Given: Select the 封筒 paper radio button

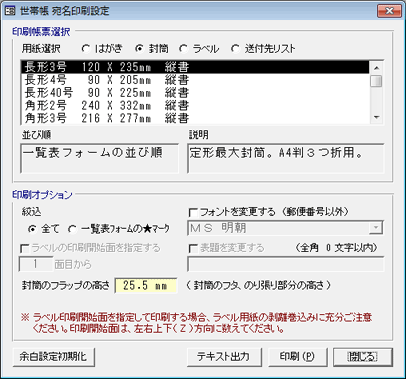Looking at the screenshot, I should tap(139, 49).
